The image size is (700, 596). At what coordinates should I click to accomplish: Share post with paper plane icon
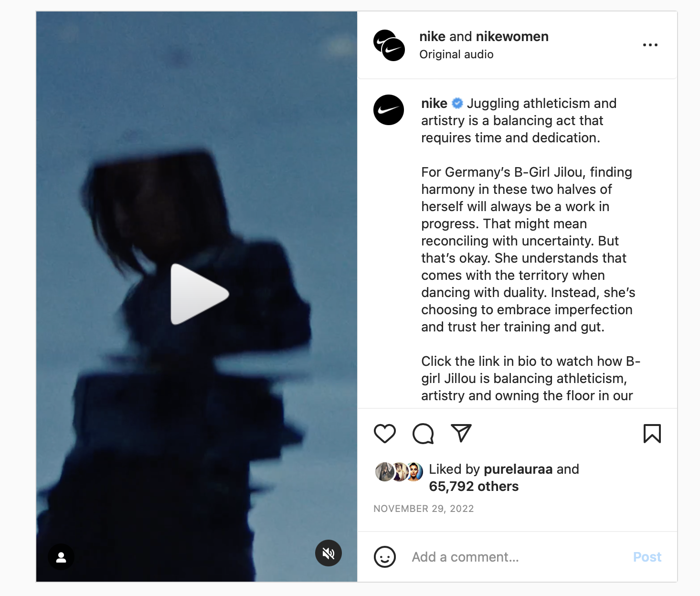pyautogui.click(x=461, y=433)
